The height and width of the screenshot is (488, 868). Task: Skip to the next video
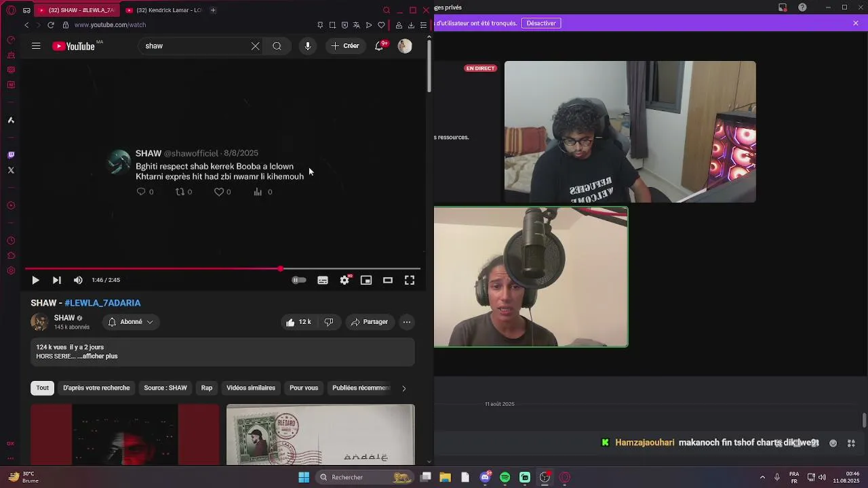click(x=57, y=280)
